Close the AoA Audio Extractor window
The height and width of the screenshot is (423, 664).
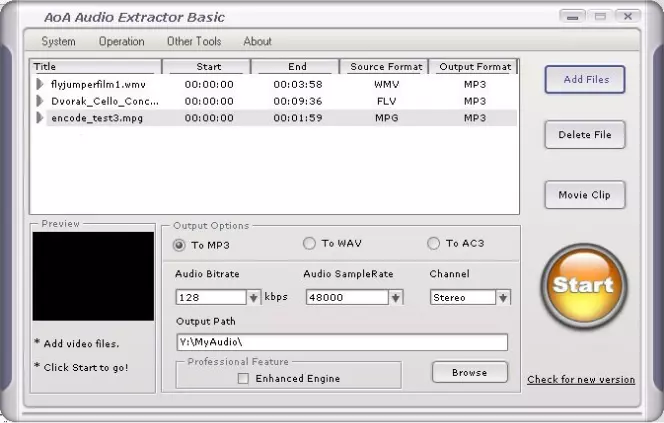coord(628,17)
